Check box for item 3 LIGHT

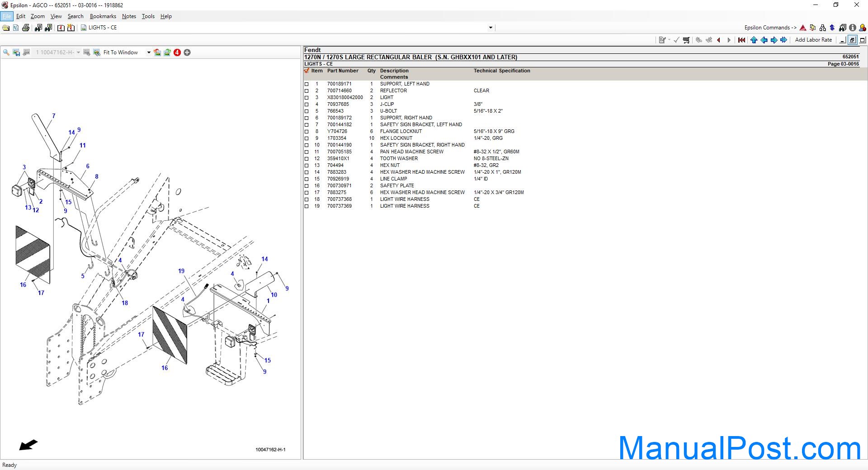click(x=307, y=98)
